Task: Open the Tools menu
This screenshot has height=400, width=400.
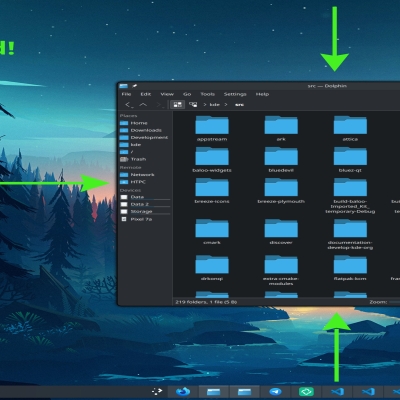Action: pos(207,94)
